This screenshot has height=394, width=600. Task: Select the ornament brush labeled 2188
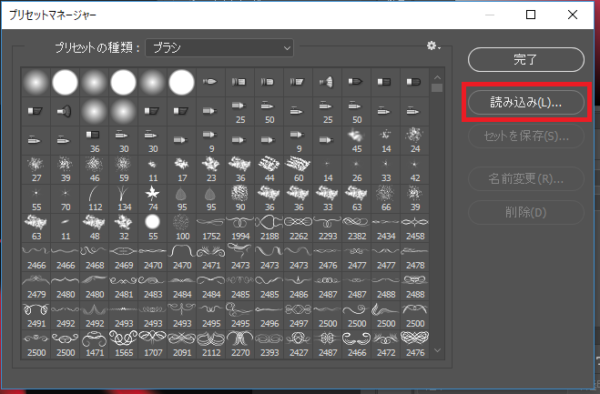point(269,228)
